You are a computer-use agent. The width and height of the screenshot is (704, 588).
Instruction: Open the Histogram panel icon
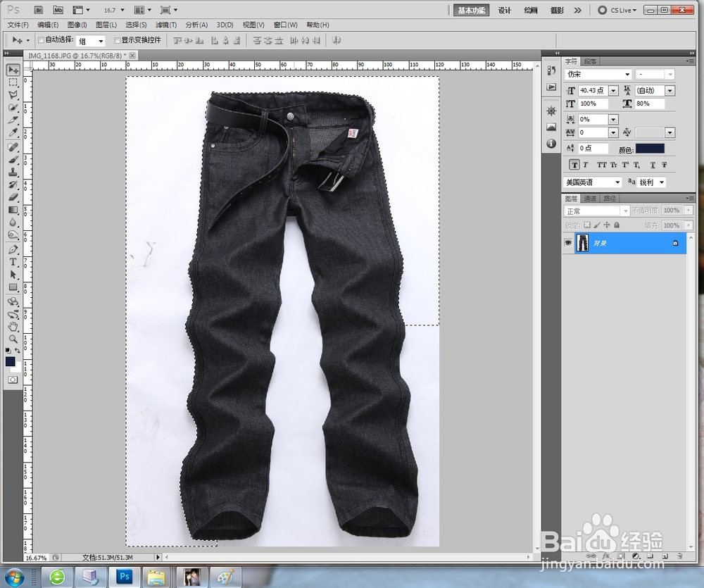[551, 127]
